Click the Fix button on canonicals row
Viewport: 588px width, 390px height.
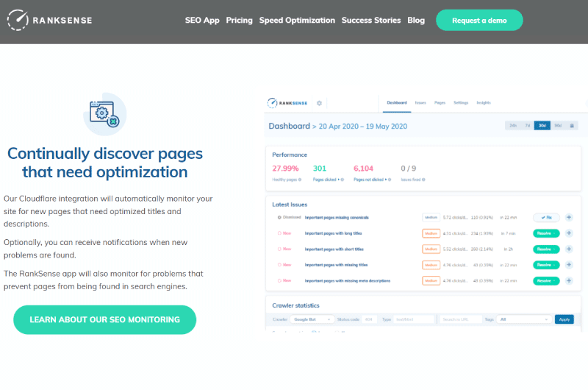pyautogui.click(x=546, y=217)
